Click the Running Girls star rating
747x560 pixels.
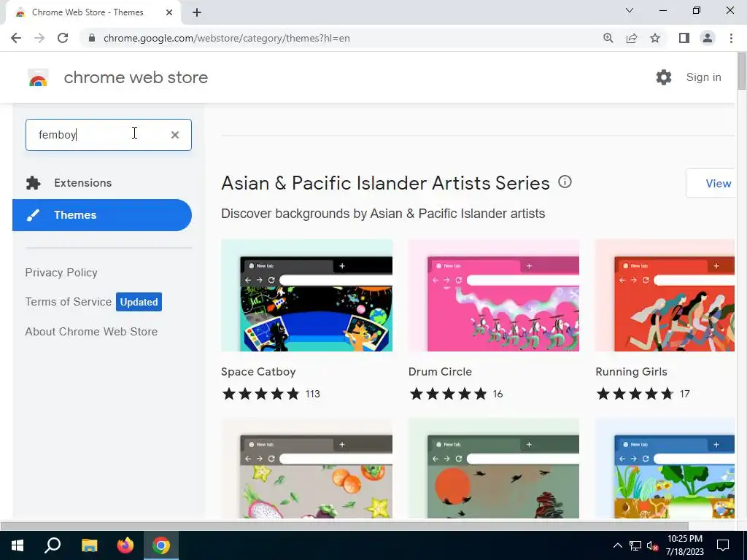(635, 394)
